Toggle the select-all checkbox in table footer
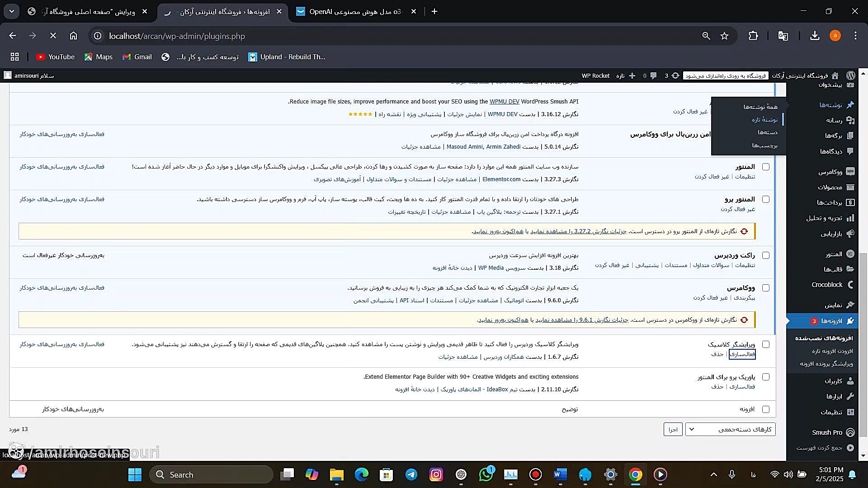 pyautogui.click(x=766, y=409)
